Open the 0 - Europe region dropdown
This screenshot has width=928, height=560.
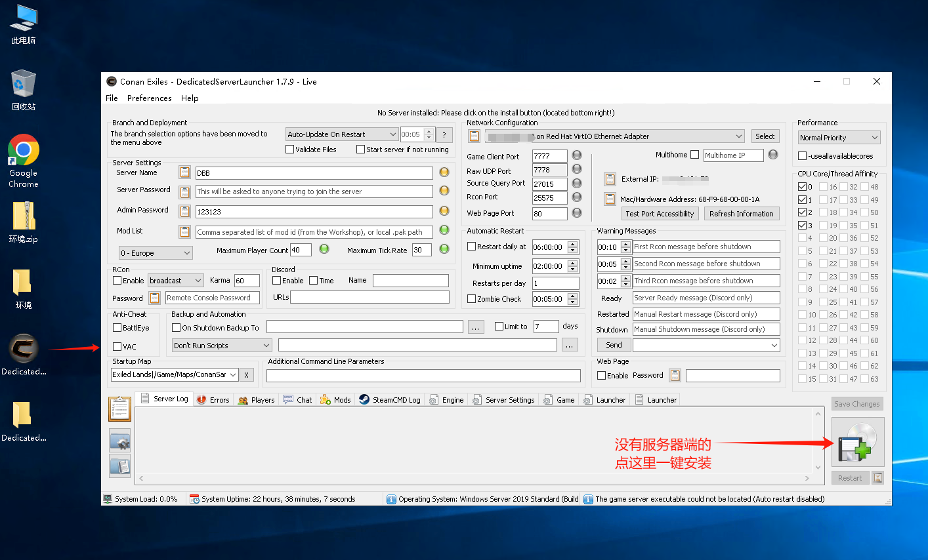[x=155, y=253]
